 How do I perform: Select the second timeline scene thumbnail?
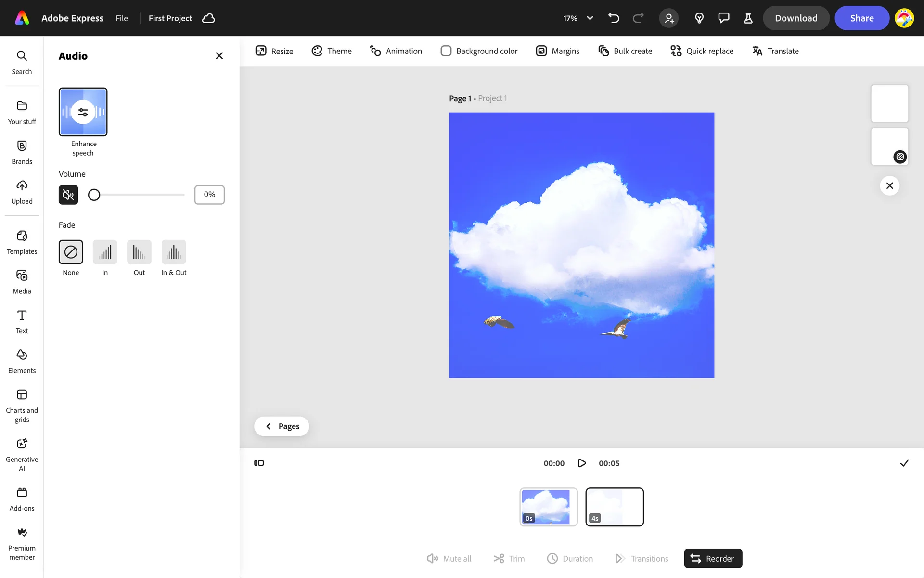point(615,507)
